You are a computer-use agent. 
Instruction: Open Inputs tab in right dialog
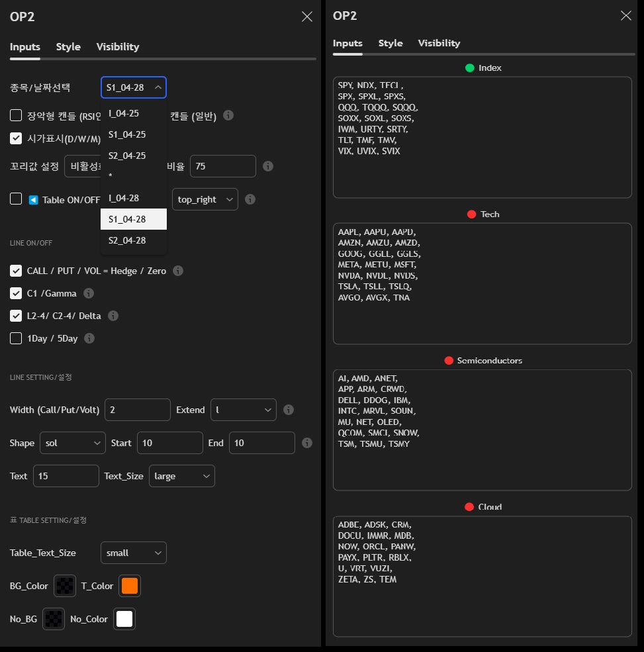point(347,43)
